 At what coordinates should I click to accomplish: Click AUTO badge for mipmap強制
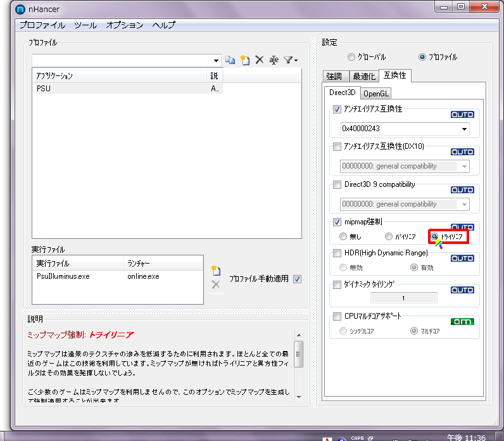[462, 227]
